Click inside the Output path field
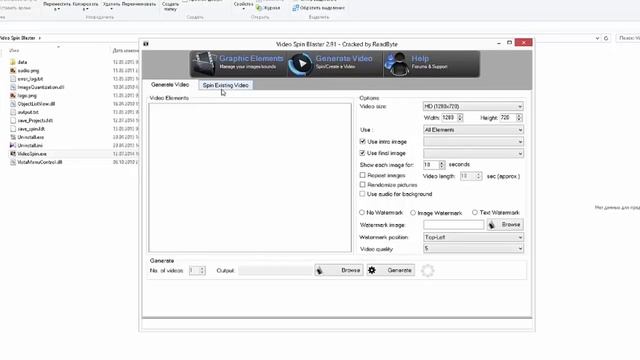The width and height of the screenshot is (640, 360). tap(276, 270)
